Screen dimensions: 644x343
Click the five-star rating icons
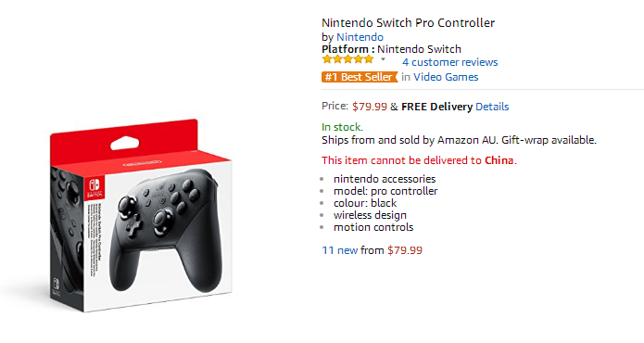pyautogui.click(x=347, y=59)
